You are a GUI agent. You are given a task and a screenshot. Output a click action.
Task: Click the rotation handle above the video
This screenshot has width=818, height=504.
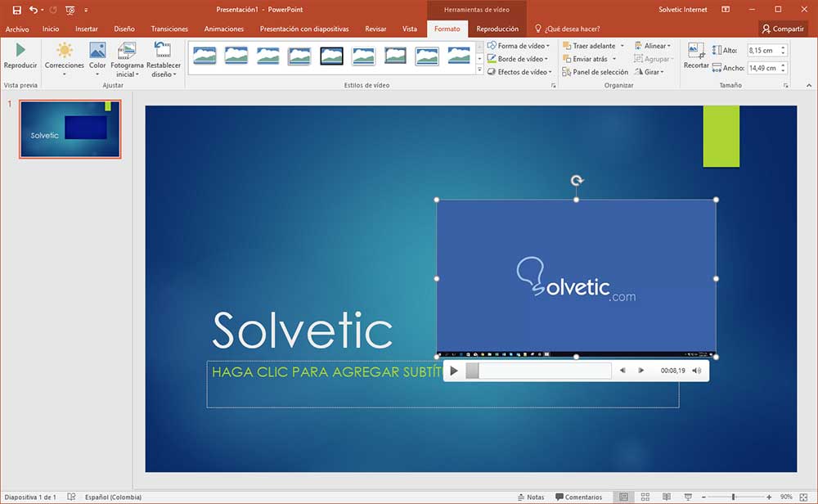577,181
